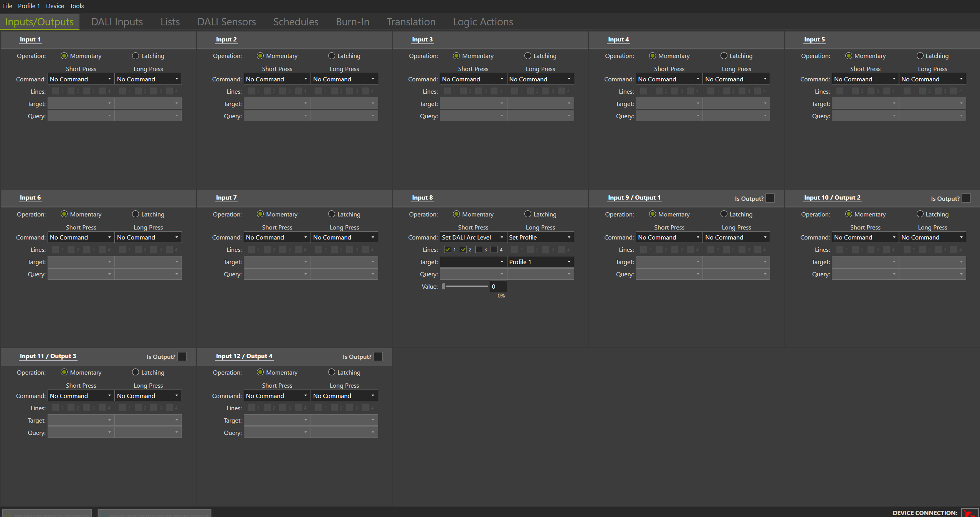Toggle Is Output? for Input 11 / Output 3

coord(182,357)
